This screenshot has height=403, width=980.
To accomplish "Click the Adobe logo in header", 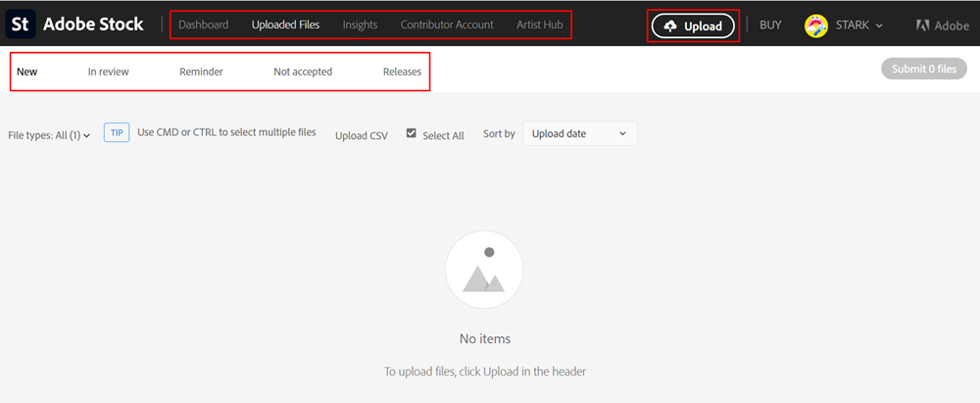I will pyautogui.click(x=943, y=25).
